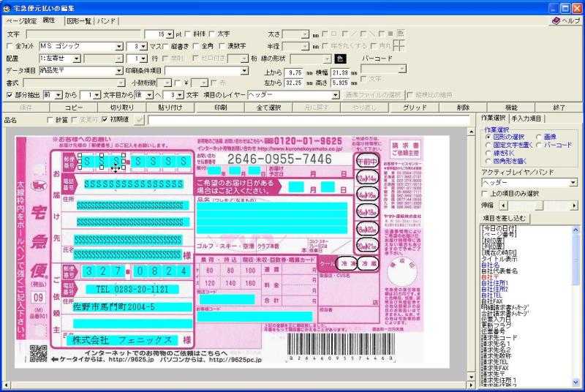Open the 配置 alignment dropdown 1:左寄せ

pyautogui.click(x=77, y=59)
